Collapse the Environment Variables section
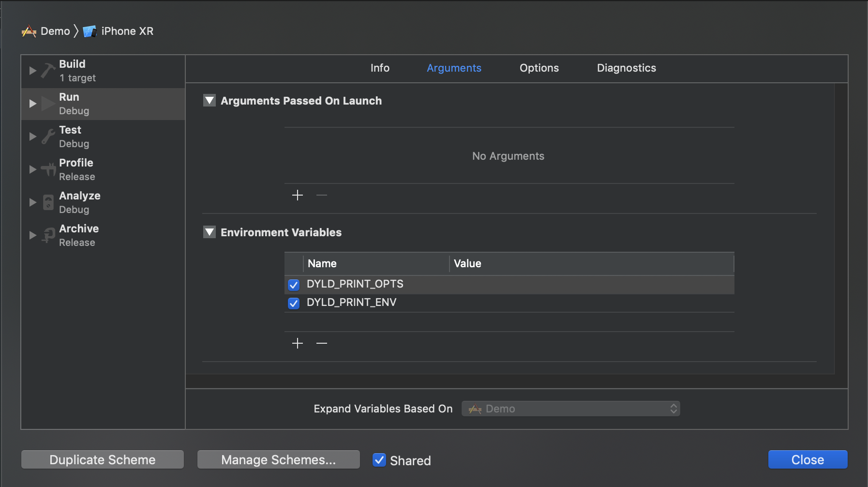868x487 pixels. tap(210, 232)
